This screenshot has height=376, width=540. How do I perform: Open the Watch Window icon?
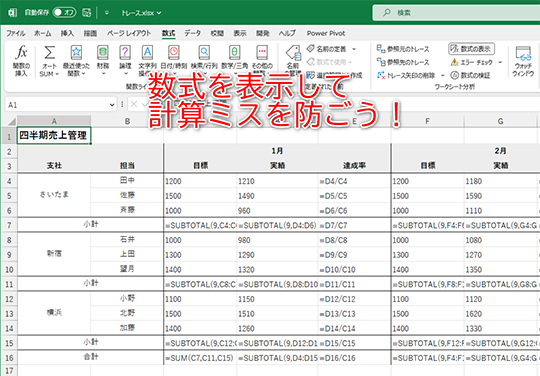coord(523,54)
